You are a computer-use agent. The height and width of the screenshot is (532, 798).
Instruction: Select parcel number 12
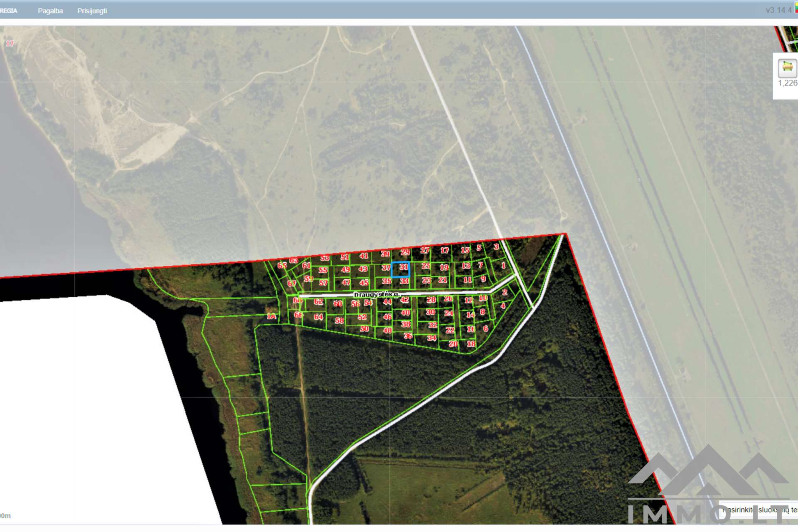468,300
